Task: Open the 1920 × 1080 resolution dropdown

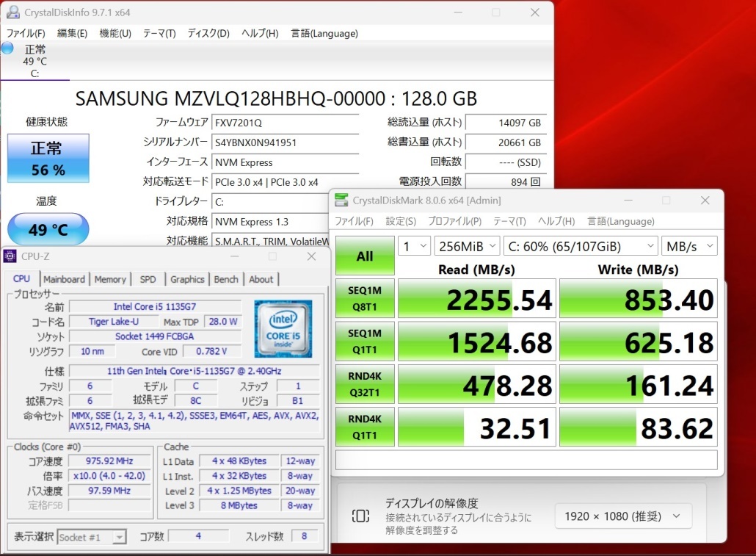Action: point(623,516)
